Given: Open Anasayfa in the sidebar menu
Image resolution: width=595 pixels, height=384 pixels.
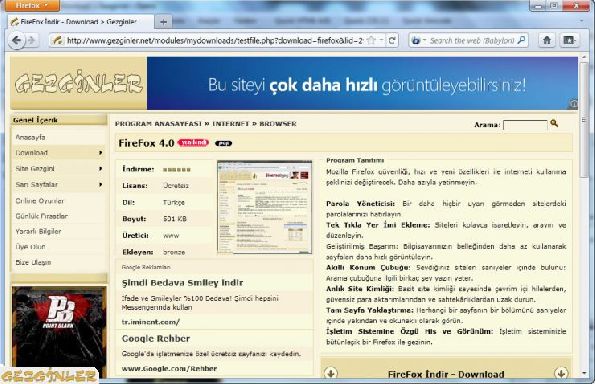Looking at the screenshot, I should tap(30, 137).
